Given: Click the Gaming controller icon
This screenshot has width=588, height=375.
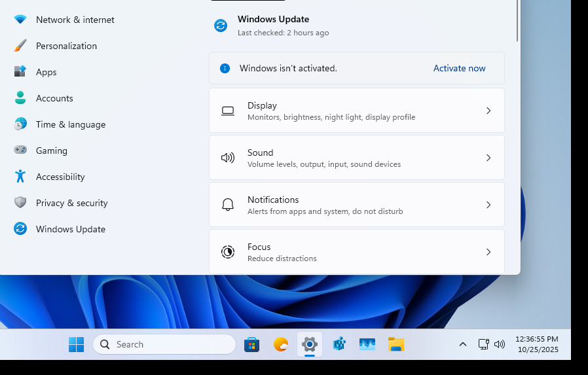Looking at the screenshot, I should 20,150.
